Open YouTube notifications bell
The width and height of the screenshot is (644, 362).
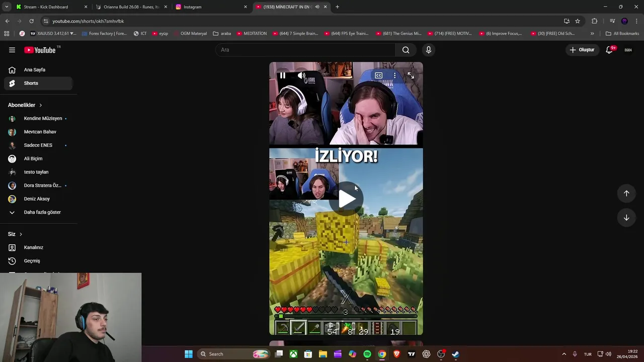point(609,50)
